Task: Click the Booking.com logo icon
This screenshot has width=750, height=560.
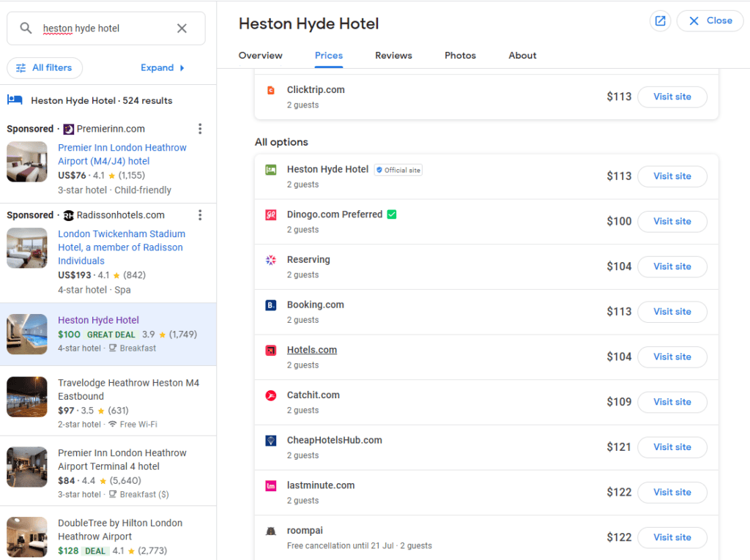Action: click(271, 305)
